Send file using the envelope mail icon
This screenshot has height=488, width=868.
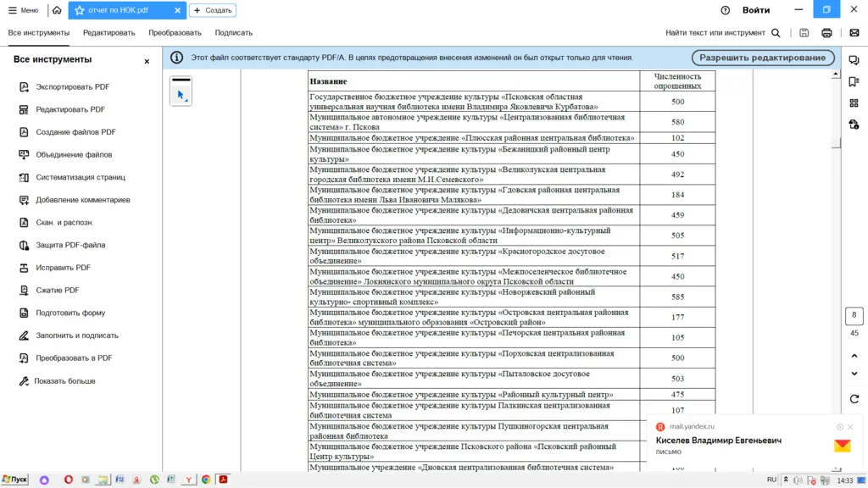(854, 33)
